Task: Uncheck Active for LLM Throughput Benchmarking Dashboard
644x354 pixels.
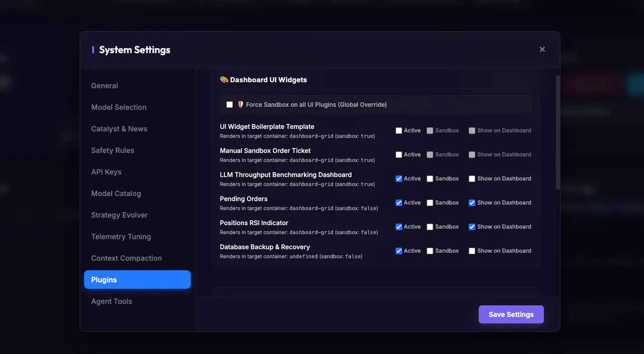Action: pos(399,179)
